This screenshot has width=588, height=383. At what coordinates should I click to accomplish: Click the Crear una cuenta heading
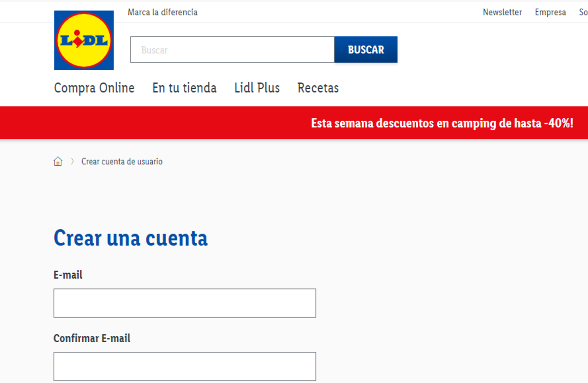click(x=131, y=238)
